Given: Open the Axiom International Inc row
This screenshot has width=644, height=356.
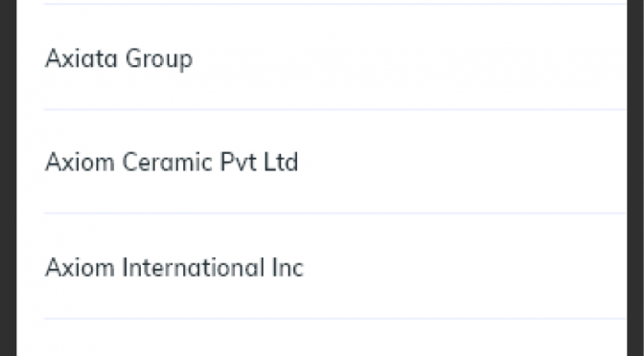Looking at the screenshot, I should point(334,266).
